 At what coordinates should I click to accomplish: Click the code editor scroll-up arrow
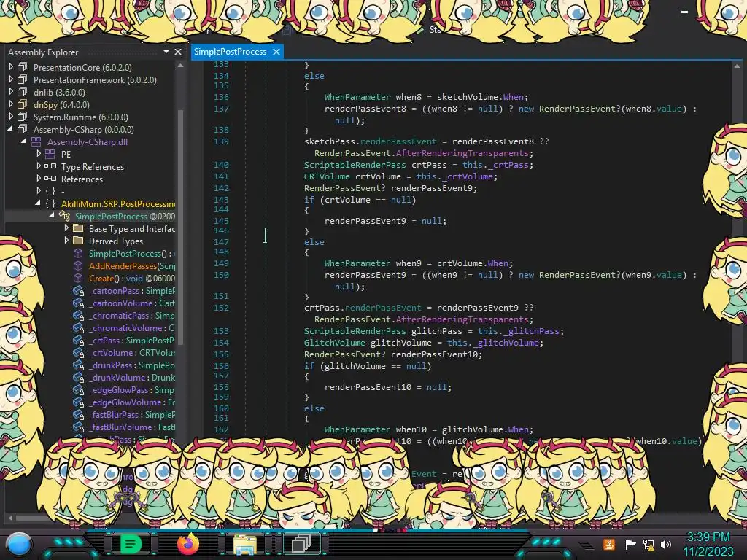tap(737, 66)
